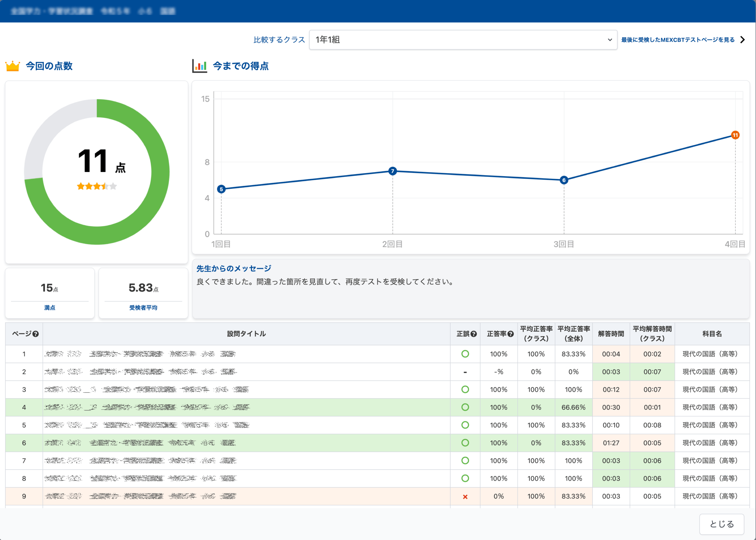Click chart data point labeled 5

coord(221,189)
